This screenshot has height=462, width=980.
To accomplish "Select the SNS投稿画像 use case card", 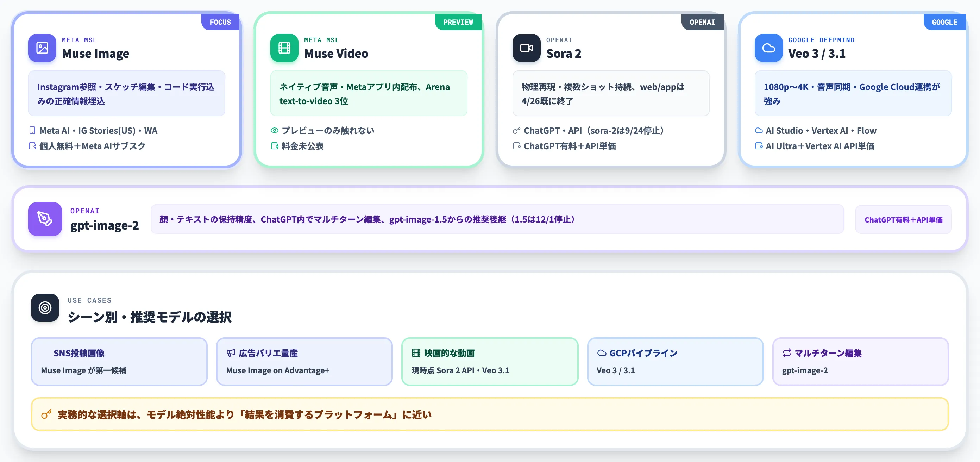I will [x=119, y=362].
